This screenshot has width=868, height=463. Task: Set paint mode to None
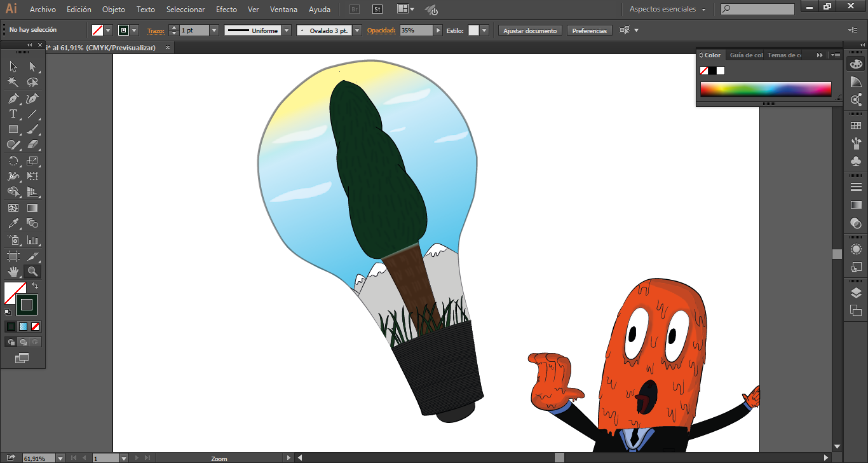pos(36,326)
